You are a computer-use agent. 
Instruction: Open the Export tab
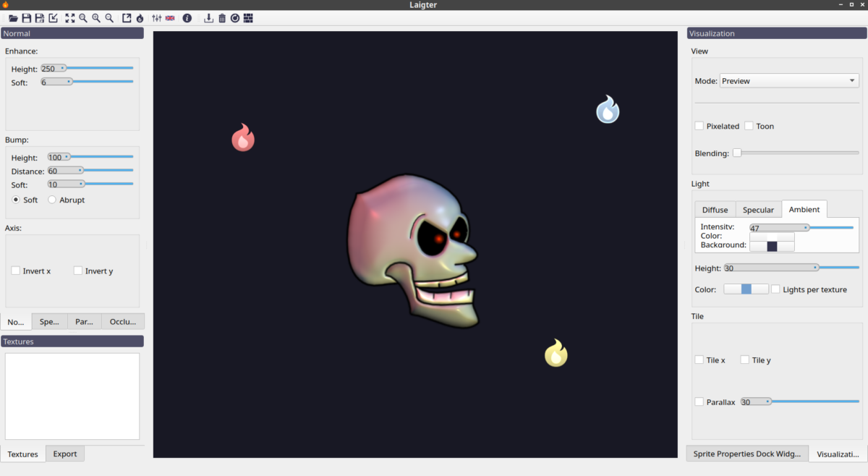65,454
